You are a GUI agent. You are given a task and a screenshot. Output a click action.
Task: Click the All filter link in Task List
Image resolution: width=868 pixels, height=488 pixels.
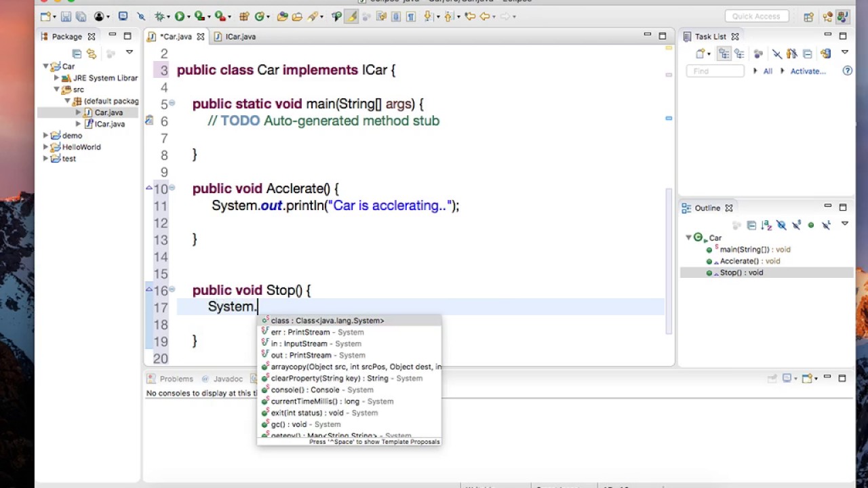pos(768,71)
